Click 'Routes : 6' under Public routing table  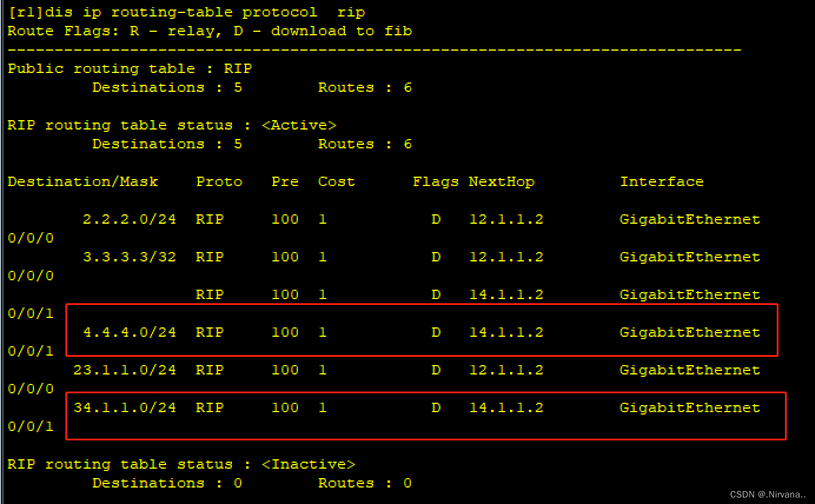(365, 88)
